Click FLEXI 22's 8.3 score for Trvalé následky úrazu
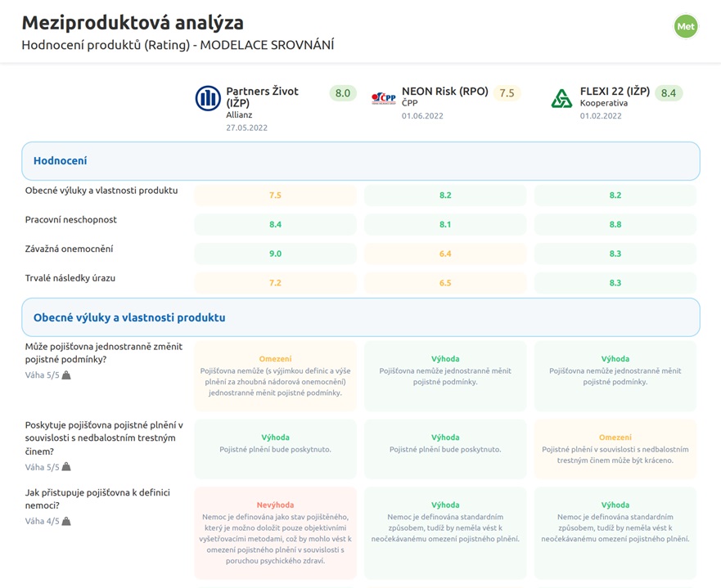Image resolution: width=721 pixels, height=588 pixels. point(615,283)
